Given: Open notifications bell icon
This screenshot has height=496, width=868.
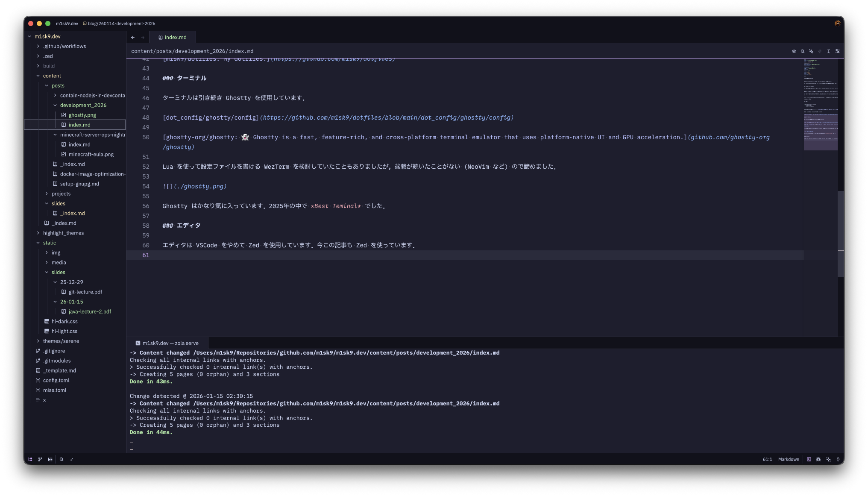Looking at the screenshot, I should tap(838, 459).
